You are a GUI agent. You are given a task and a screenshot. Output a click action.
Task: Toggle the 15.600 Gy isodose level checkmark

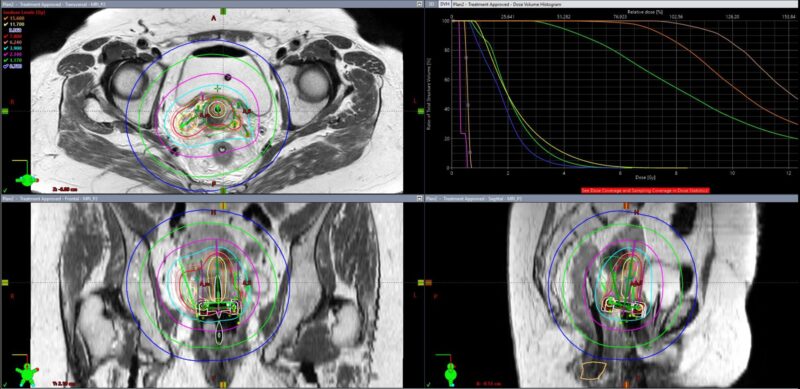coord(6,17)
